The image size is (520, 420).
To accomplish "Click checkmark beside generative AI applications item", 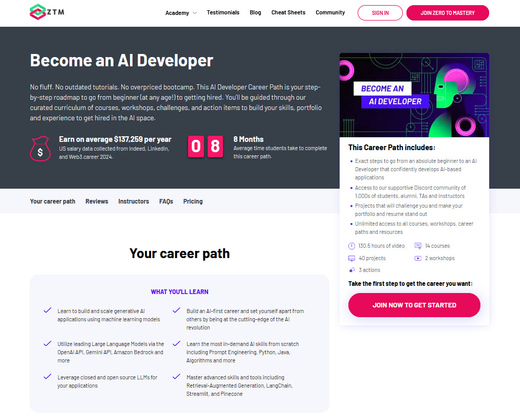I will [47, 310].
